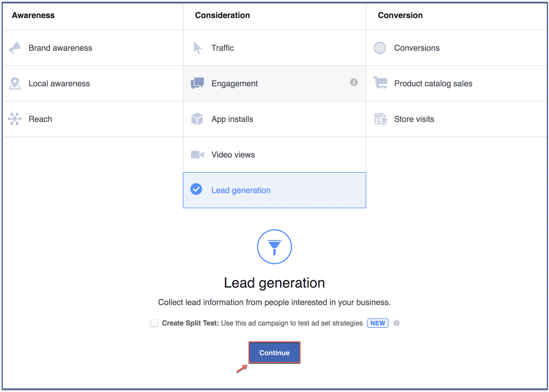The width and height of the screenshot is (549, 392).
Task: Pick the Reach objective label
Action: [x=40, y=119]
